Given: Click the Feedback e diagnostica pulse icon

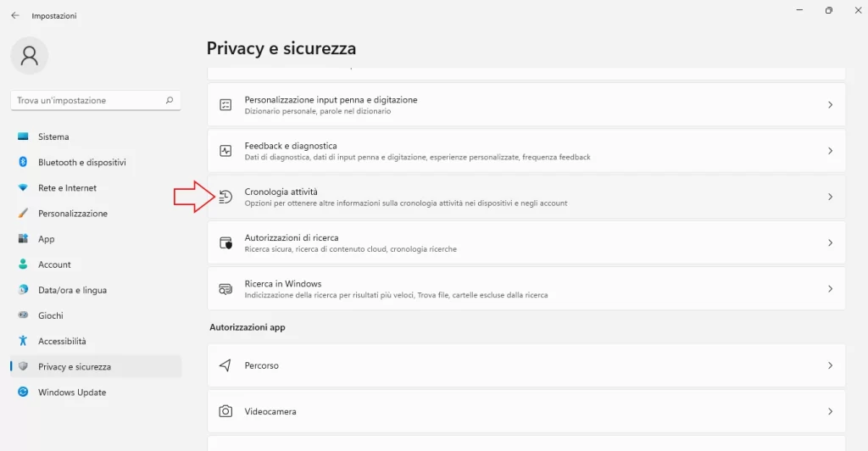Looking at the screenshot, I should [225, 151].
